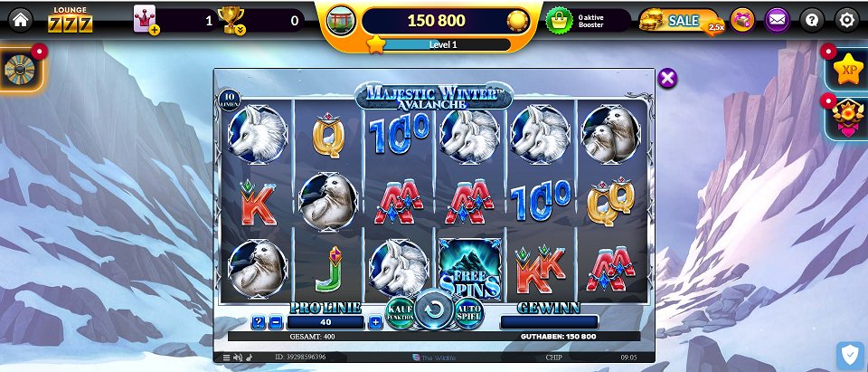
Task: Open the Kauf Funktion buy feature
Action: tap(400, 314)
